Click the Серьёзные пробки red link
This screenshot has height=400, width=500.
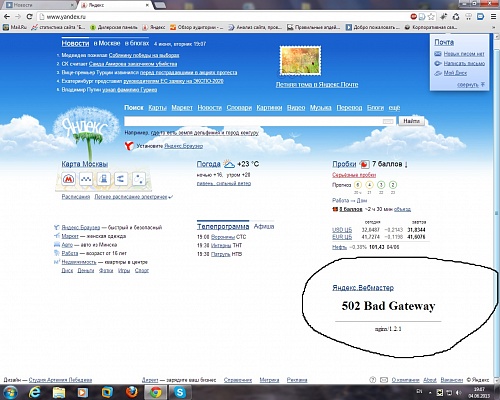[x=354, y=175]
